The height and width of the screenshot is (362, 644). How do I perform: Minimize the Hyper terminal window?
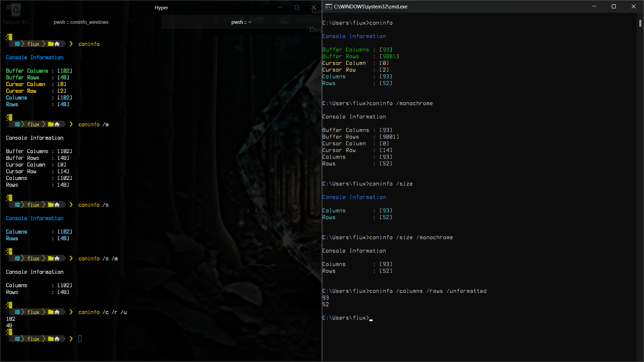tap(280, 7)
